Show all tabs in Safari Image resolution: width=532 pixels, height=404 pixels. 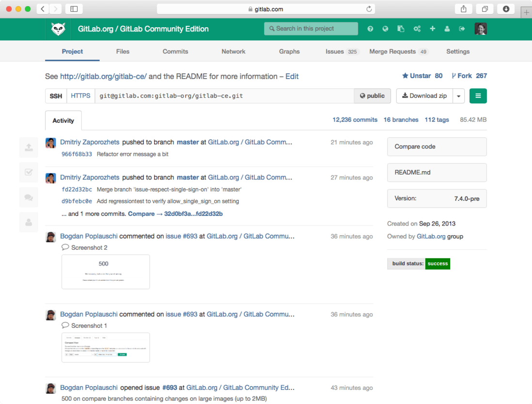point(485,9)
